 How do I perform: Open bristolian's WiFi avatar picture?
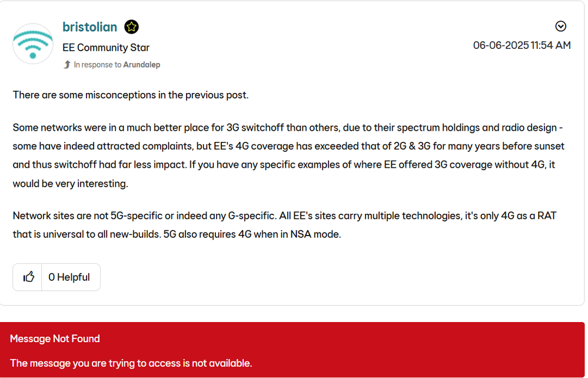33,44
